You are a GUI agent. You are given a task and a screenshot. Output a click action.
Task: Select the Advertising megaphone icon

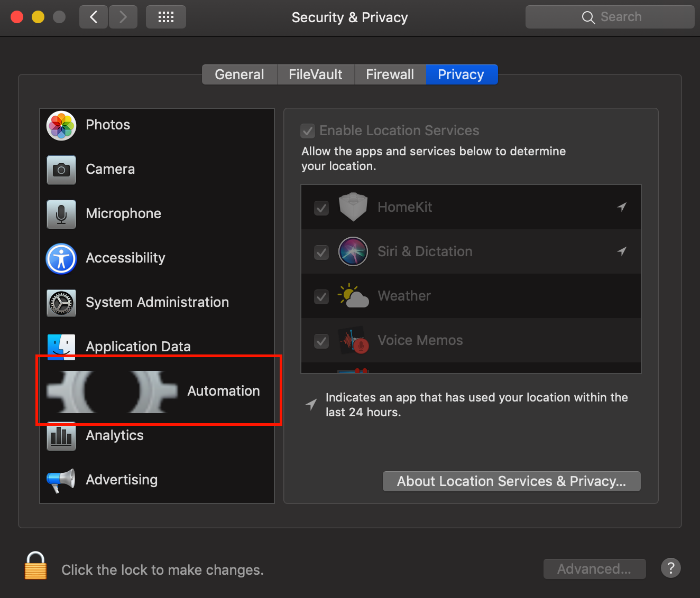click(61, 480)
